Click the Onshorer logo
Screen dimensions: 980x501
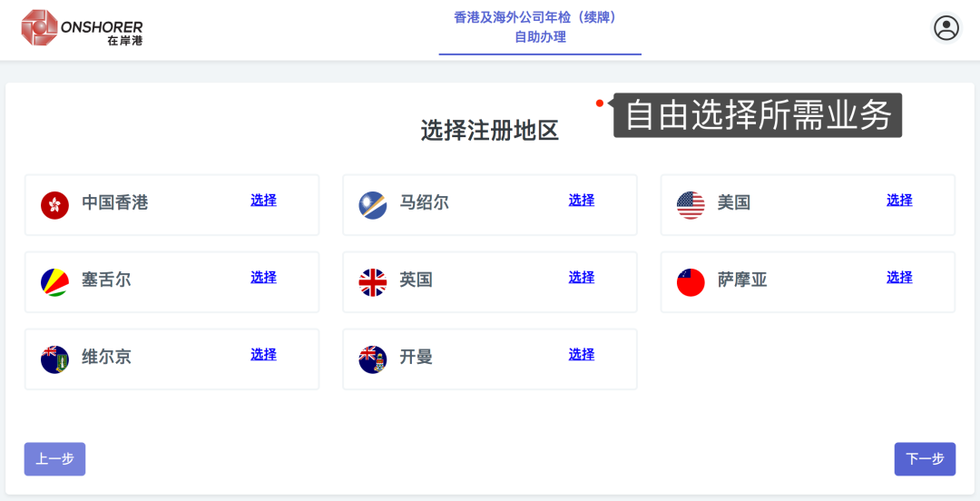82,28
